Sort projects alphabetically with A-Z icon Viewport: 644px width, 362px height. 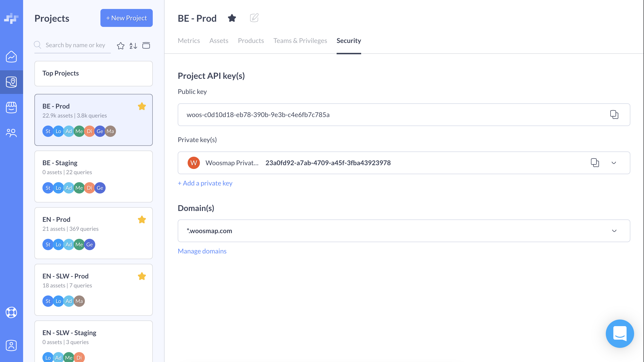pyautogui.click(x=133, y=46)
